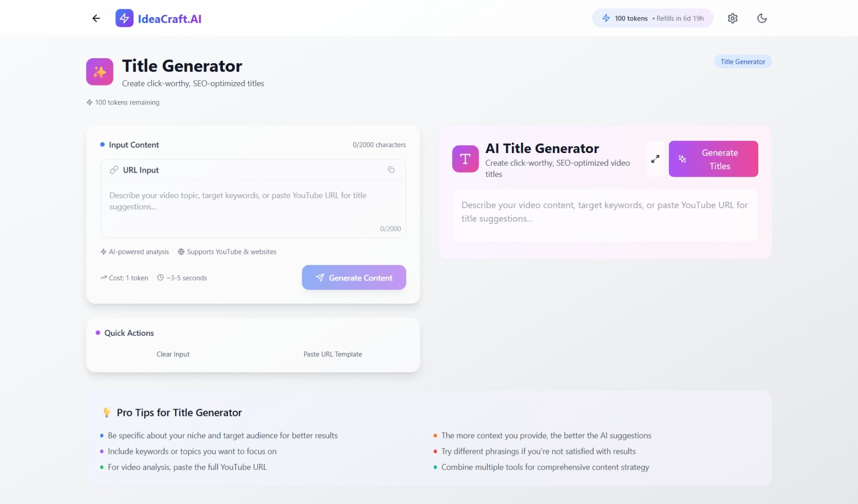858x504 pixels.
Task: Focus the AI Title Generator text field
Action: [605, 215]
